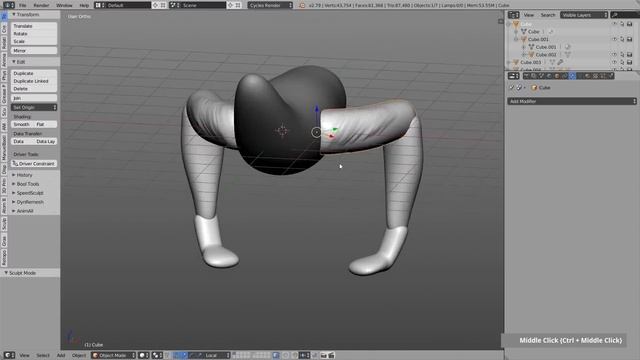Click the Duplicate button
Viewport: 640px width, 360px height.
coord(34,73)
